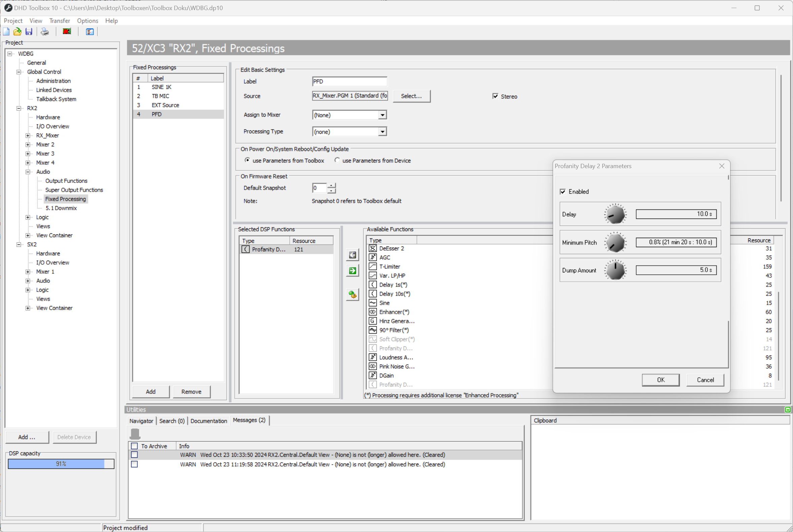The image size is (793, 532).
Task: Click the red device transfer toolbar icon
Action: [x=67, y=31]
